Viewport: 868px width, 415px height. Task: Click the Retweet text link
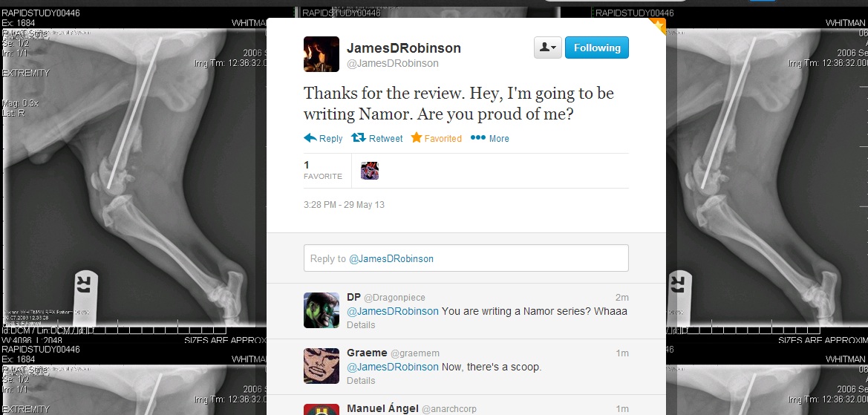(x=386, y=138)
